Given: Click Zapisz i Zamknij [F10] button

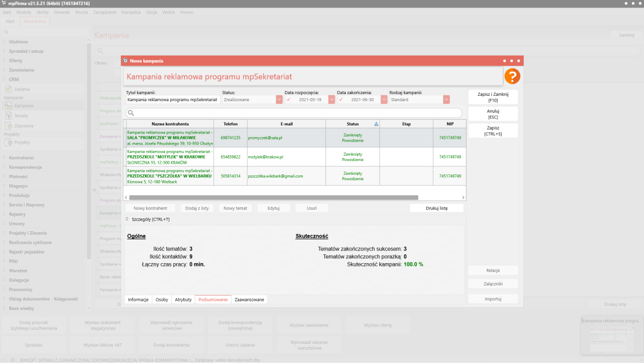Looking at the screenshot, I should [x=493, y=97].
